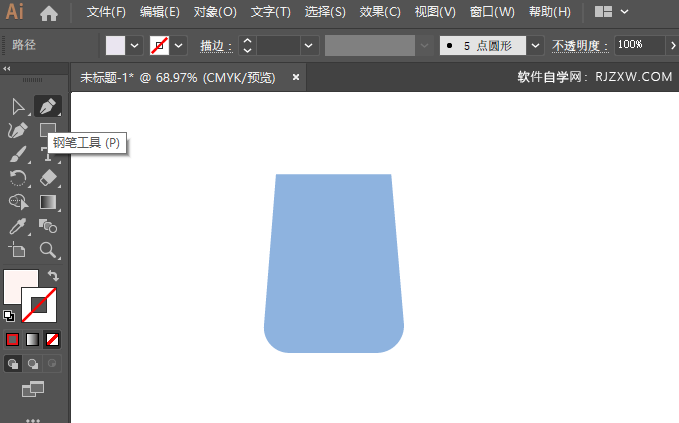Expand the workspace layout dropdown arrow

pos(624,12)
